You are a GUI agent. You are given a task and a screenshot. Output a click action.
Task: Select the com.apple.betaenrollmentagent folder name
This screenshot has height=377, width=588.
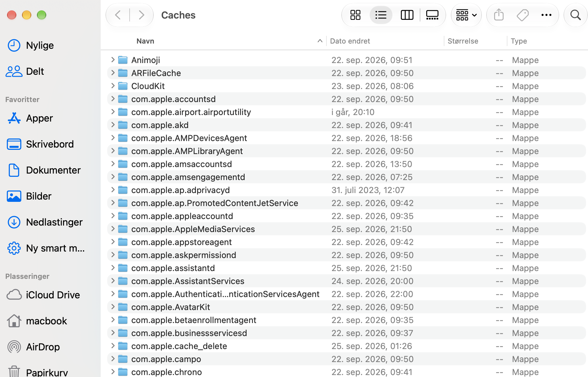click(194, 320)
